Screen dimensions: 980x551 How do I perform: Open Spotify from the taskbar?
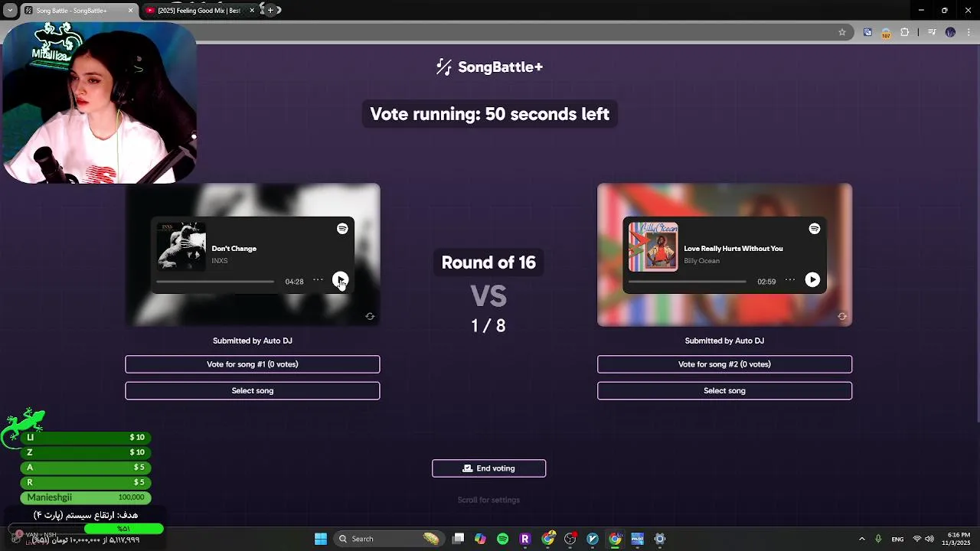click(x=502, y=539)
